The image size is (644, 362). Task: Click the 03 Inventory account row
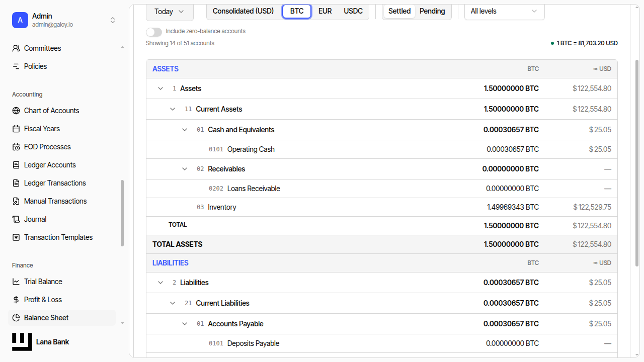coord(382,207)
